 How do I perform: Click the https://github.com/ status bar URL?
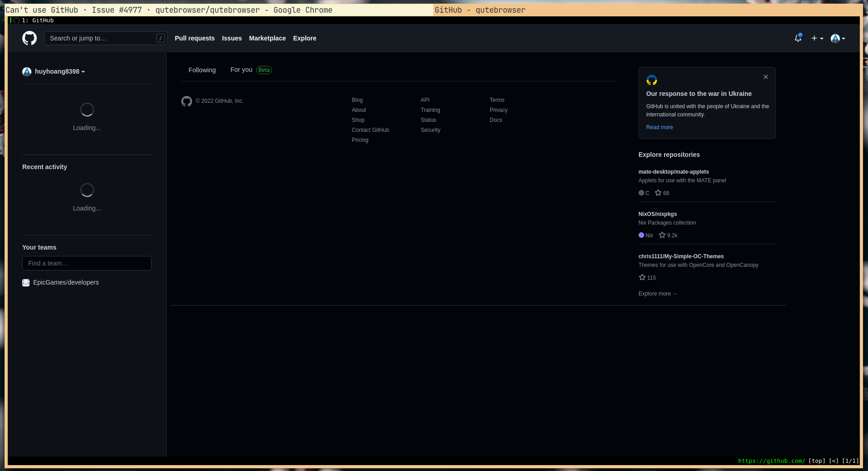pos(771,461)
